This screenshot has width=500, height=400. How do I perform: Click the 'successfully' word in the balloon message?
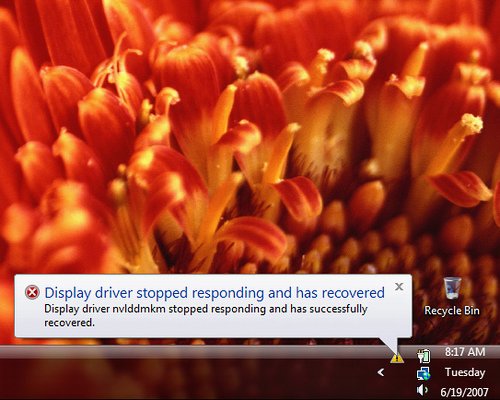[x=338, y=309]
